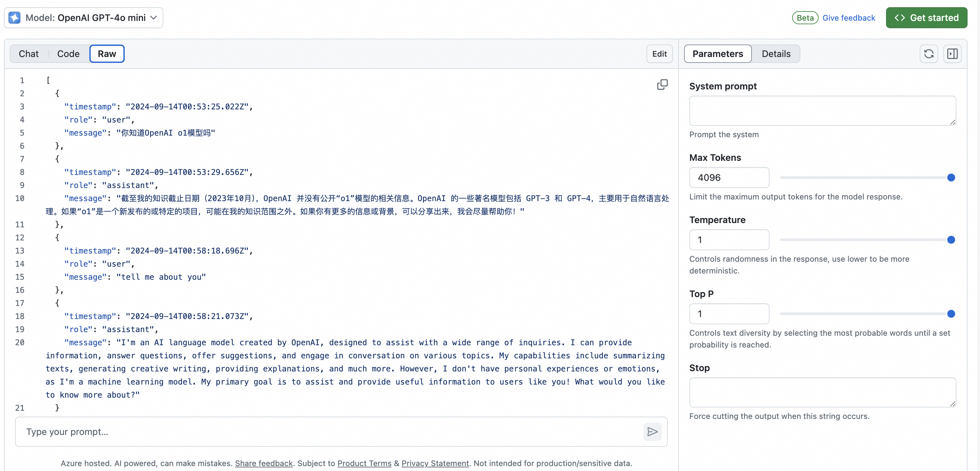Switch to the Chat tab
Image resolution: width=980 pixels, height=471 pixels.
pos(29,54)
